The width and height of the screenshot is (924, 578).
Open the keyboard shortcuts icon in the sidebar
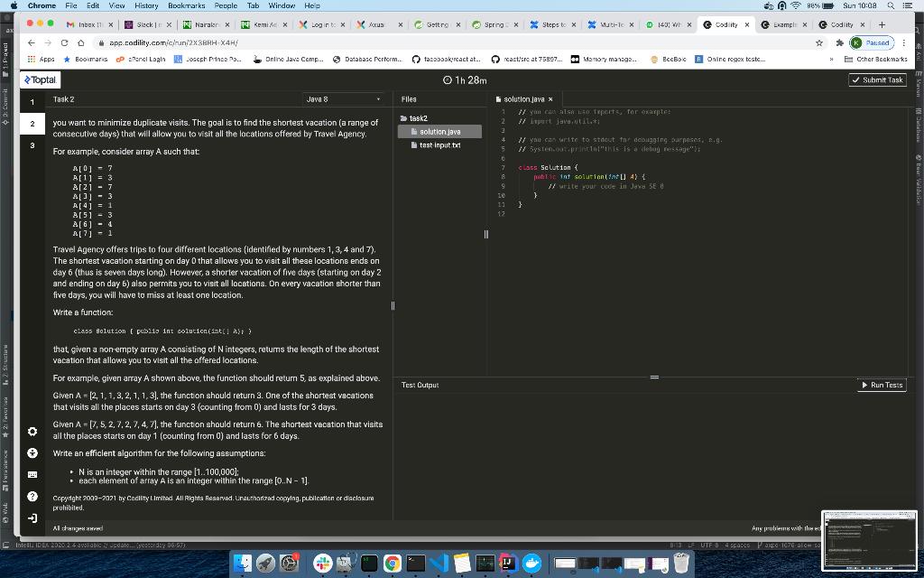point(32,476)
